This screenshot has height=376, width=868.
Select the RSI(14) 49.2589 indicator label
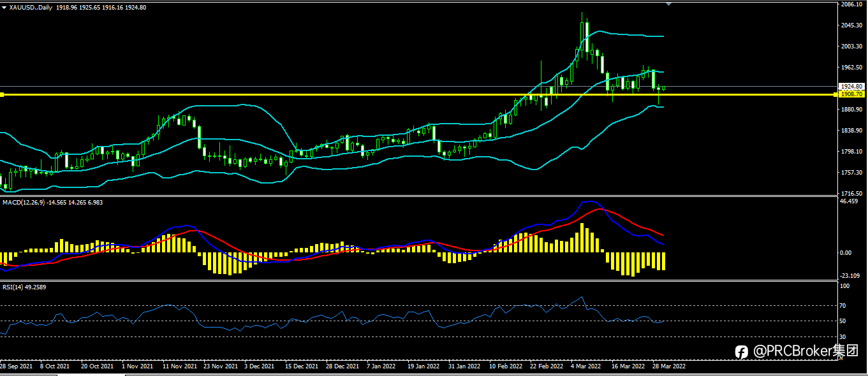pos(24,287)
